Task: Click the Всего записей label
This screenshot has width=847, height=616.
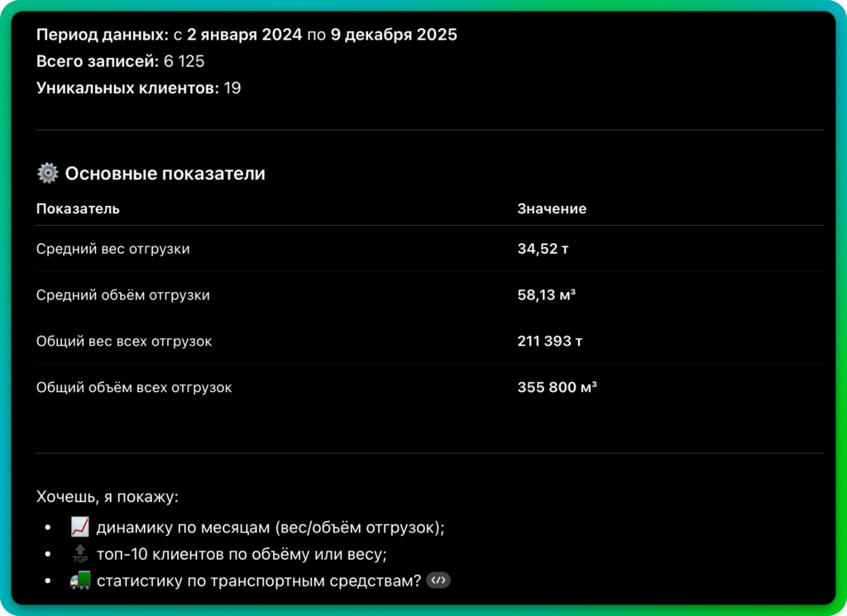Action: [x=98, y=61]
